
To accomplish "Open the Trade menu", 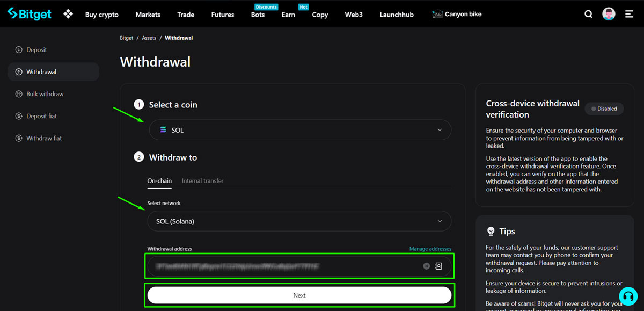I will point(186,15).
